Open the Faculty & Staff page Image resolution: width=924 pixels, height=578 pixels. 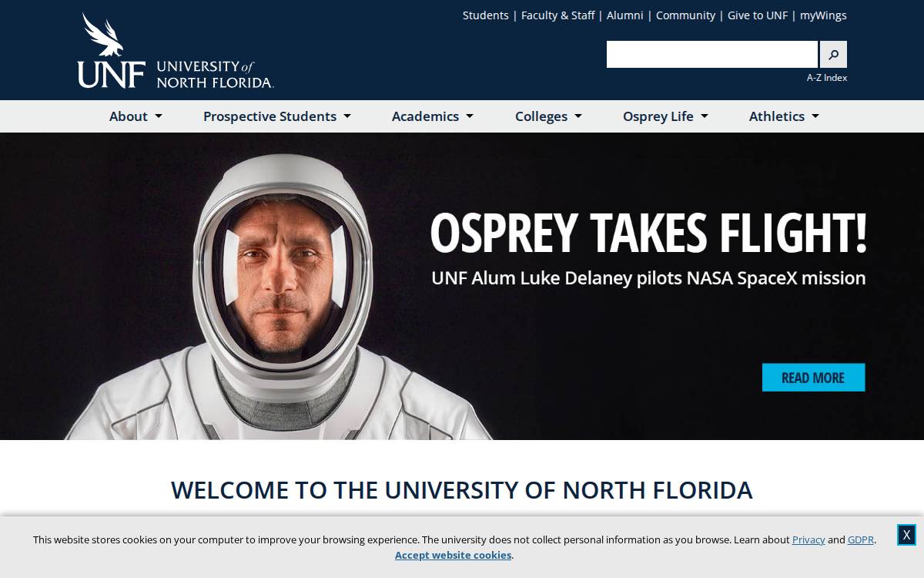tap(557, 15)
